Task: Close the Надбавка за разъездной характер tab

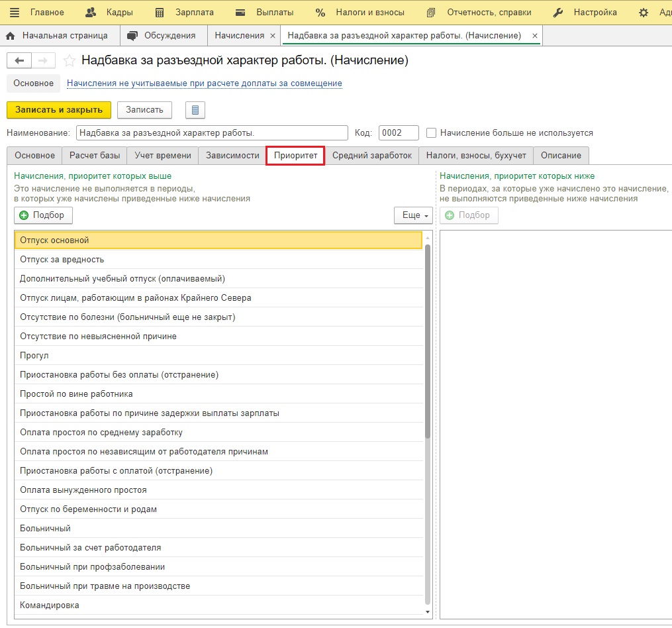Action: [535, 36]
